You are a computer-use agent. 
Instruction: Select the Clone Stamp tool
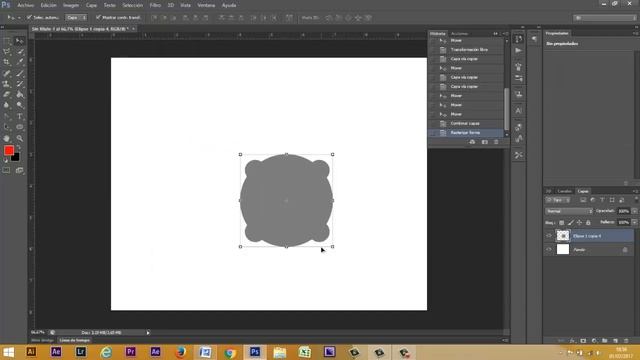pos(7,84)
